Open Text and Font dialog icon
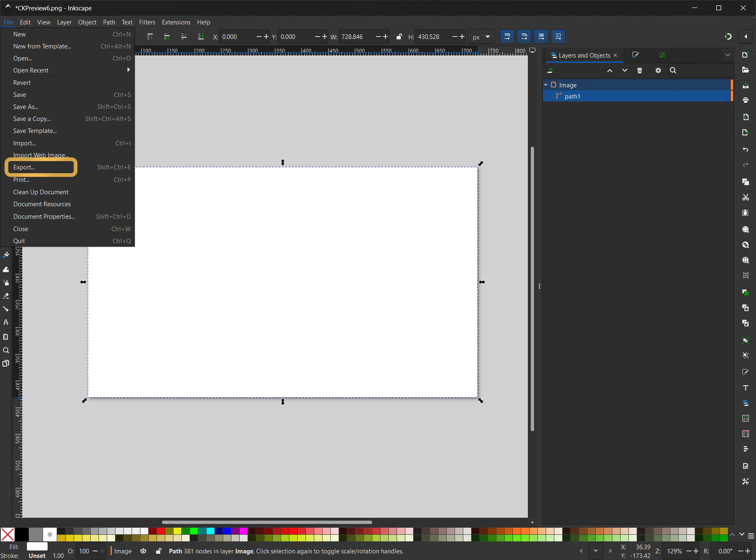 (x=745, y=388)
